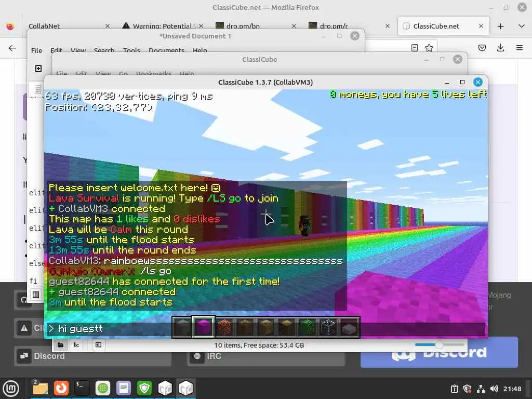Open the network connections tray icon
Image resolution: width=532 pixels, height=399 pixels.
[x=481, y=389]
